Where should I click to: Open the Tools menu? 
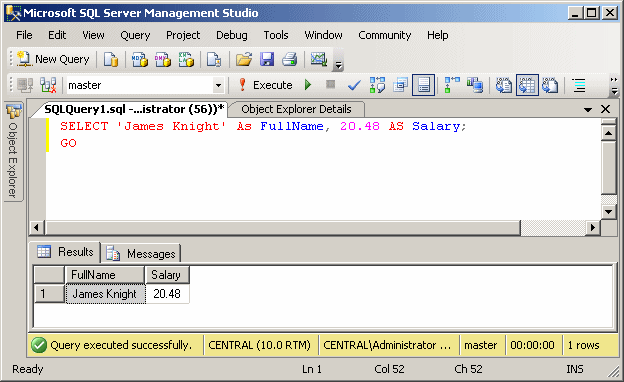pyautogui.click(x=276, y=35)
